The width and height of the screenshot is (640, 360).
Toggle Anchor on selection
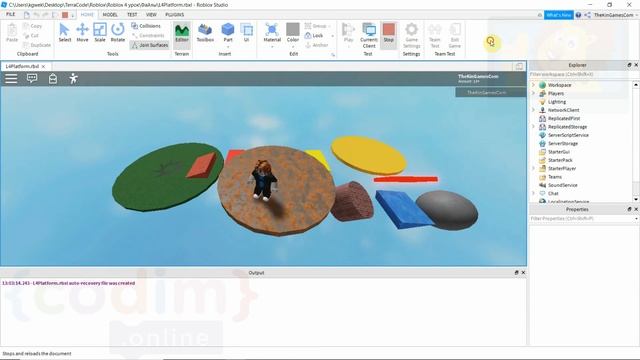click(x=317, y=45)
